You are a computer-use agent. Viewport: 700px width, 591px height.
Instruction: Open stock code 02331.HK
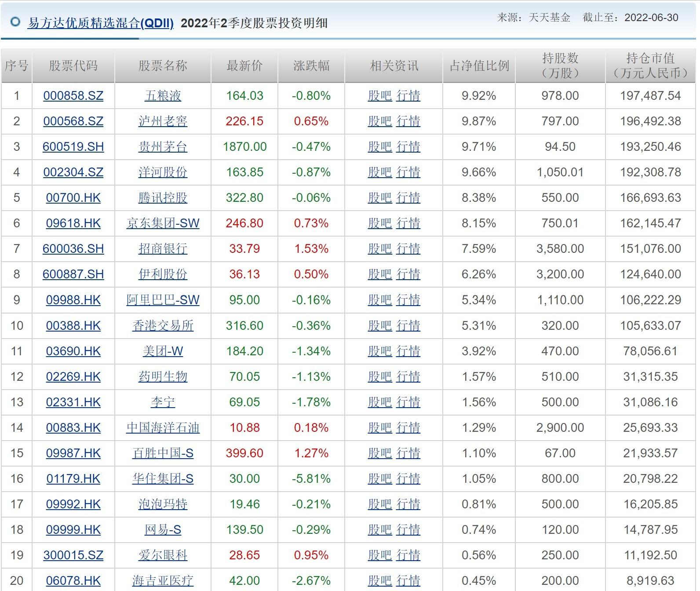point(73,402)
